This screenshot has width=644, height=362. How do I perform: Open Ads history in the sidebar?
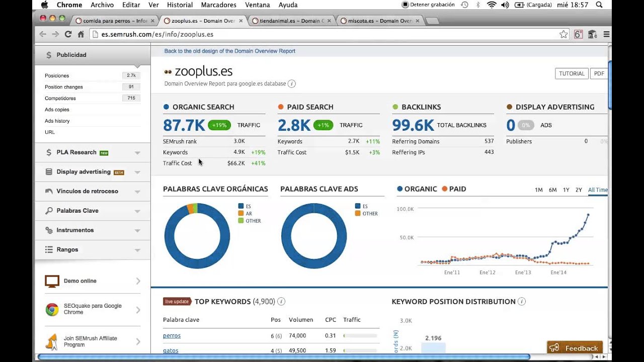(x=57, y=121)
